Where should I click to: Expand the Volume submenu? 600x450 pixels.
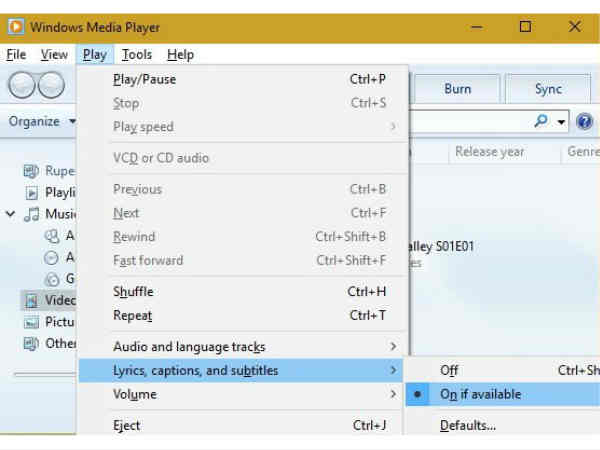241,394
